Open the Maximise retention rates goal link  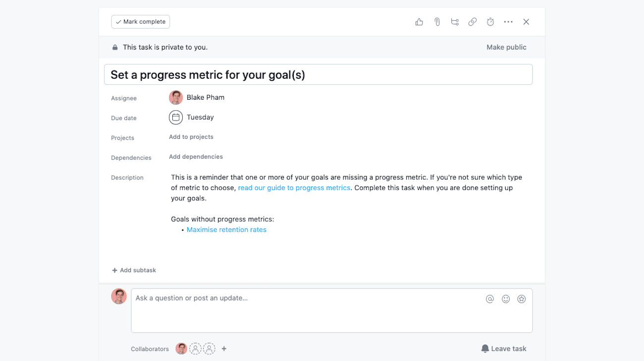click(226, 230)
